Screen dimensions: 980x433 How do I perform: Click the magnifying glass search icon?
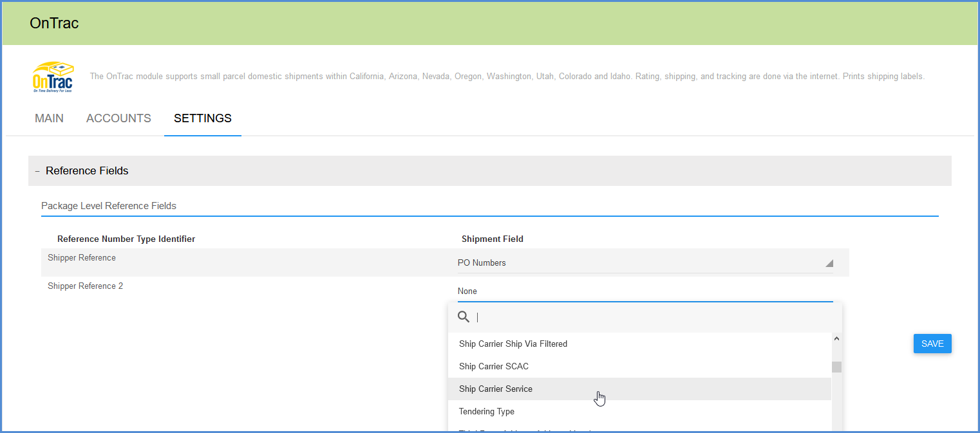point(464,317)
